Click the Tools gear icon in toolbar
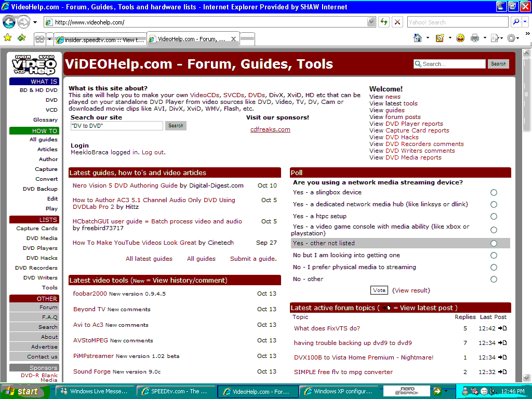Image resolution: width=532 pixels, height=399 pixels. coord(511,38)
